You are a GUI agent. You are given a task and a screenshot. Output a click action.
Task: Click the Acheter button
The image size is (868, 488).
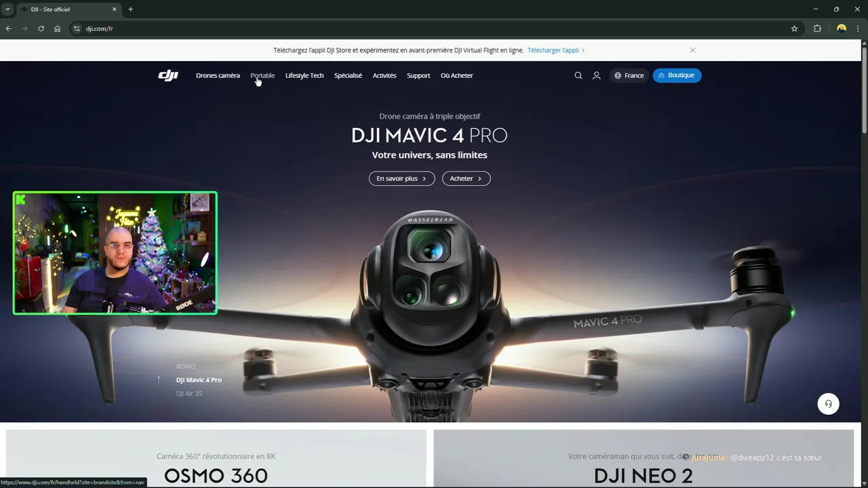tap(466, 178)
